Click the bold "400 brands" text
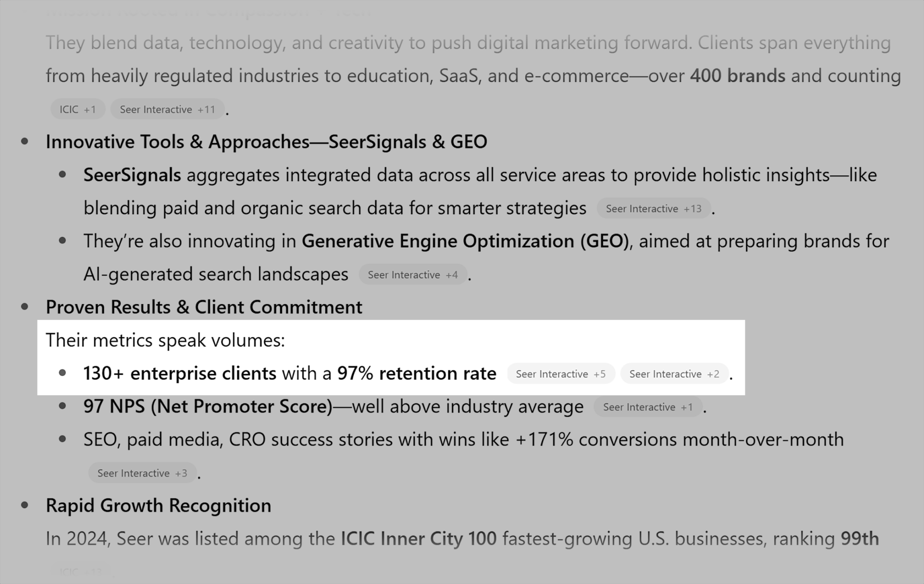This screenshot has height=584, width=924. 737,76
